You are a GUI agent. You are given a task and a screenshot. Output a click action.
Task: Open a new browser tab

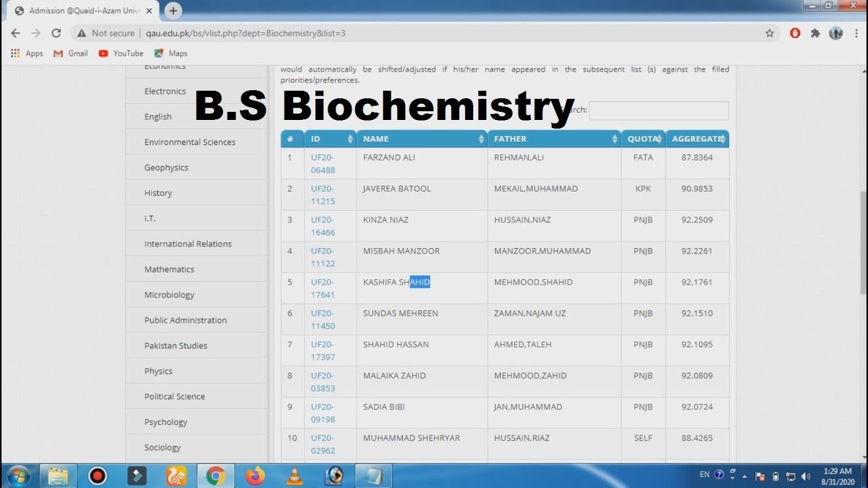[173, 11]
